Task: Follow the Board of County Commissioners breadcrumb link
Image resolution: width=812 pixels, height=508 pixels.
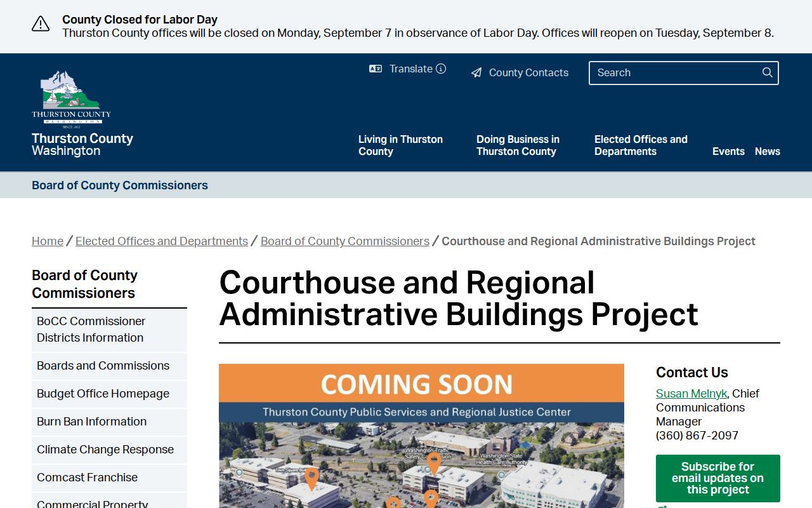Action: pyautogui.click(x=345, y=241)
